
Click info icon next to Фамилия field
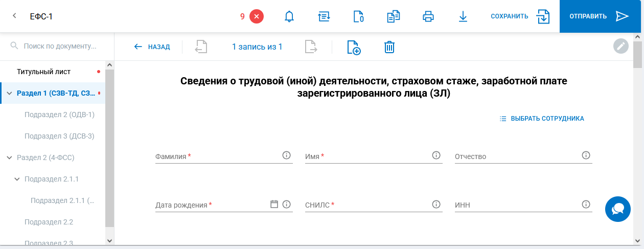287,155
